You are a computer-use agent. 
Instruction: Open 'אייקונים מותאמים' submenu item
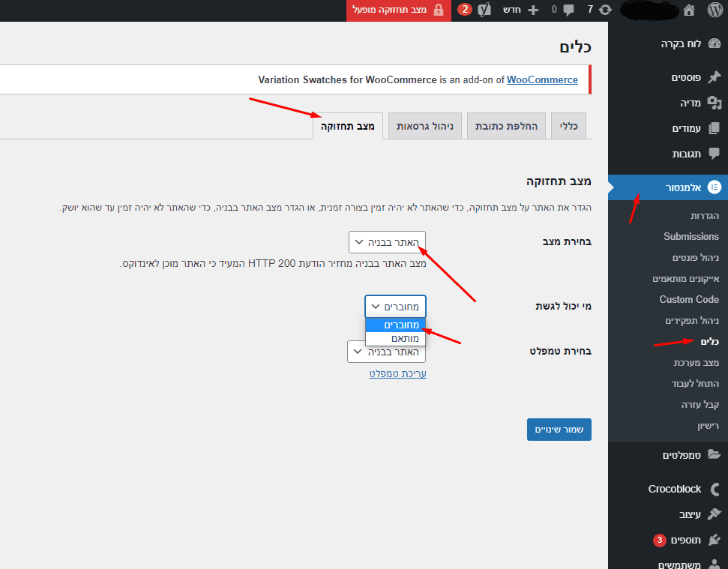(686, 278)
